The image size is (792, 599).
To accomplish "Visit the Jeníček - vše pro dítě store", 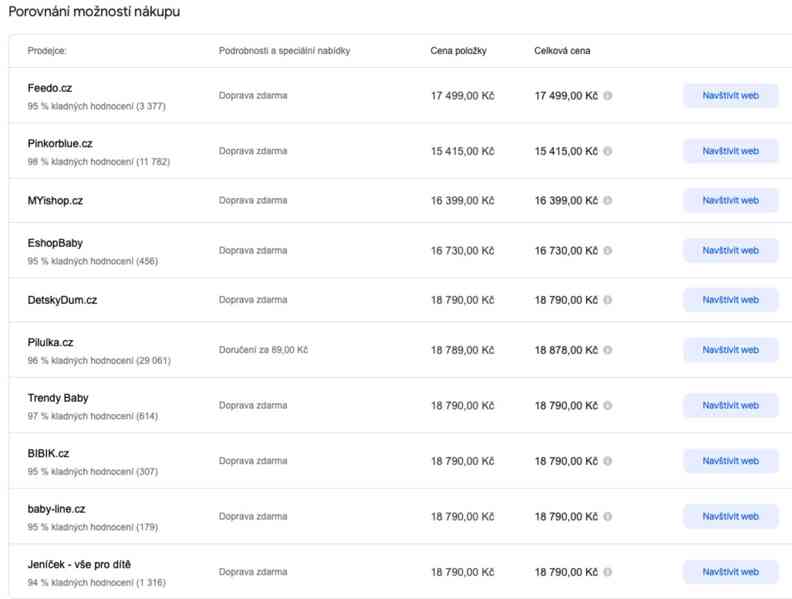I will coord(730,572).
